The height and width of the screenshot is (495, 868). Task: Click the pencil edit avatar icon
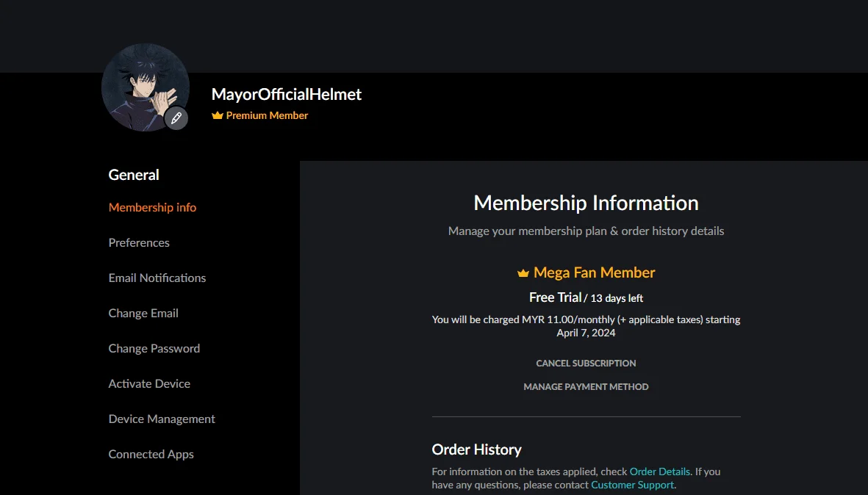coord(176,118)
